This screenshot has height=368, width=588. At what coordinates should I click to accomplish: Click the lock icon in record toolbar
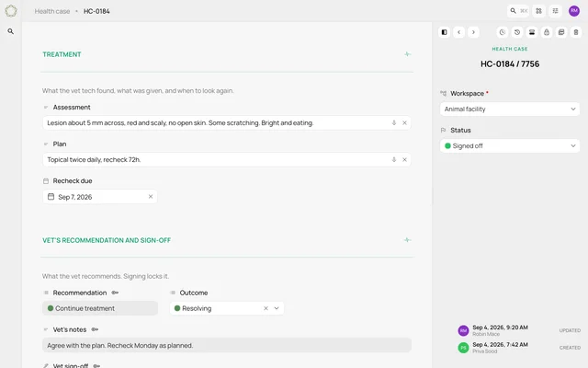tap(547, 32)
